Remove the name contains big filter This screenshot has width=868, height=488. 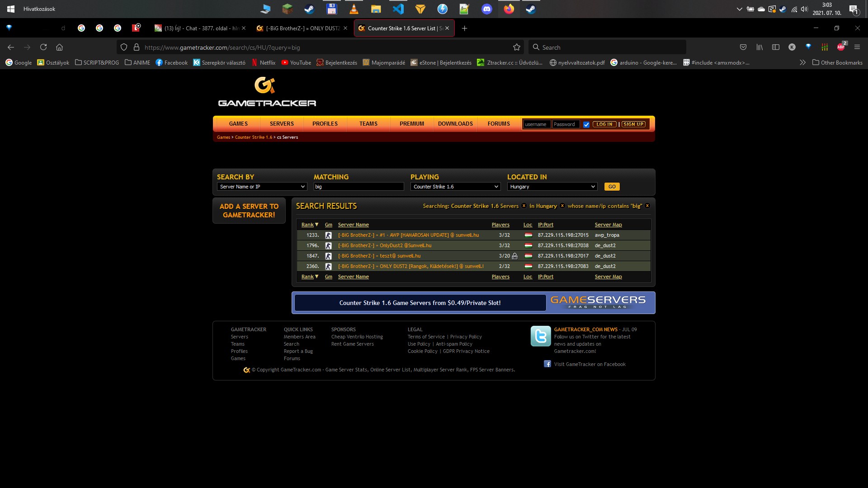[647, 206]
